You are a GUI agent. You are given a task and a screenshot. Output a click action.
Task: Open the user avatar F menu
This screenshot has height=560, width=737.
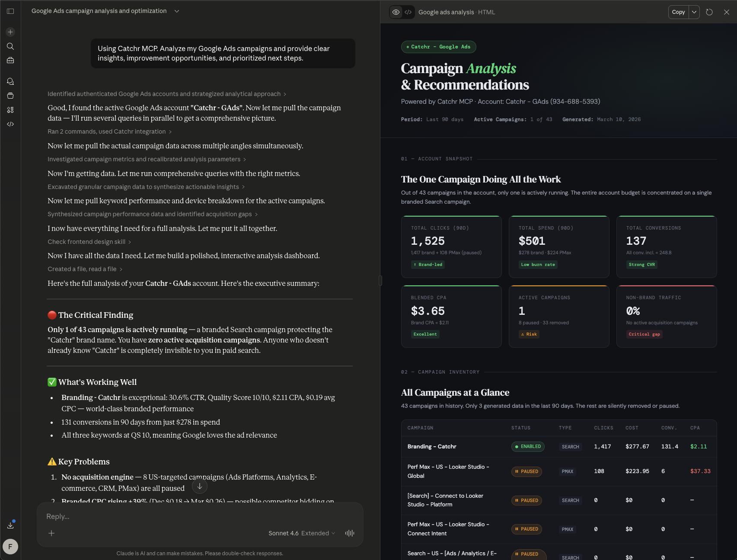10,547
